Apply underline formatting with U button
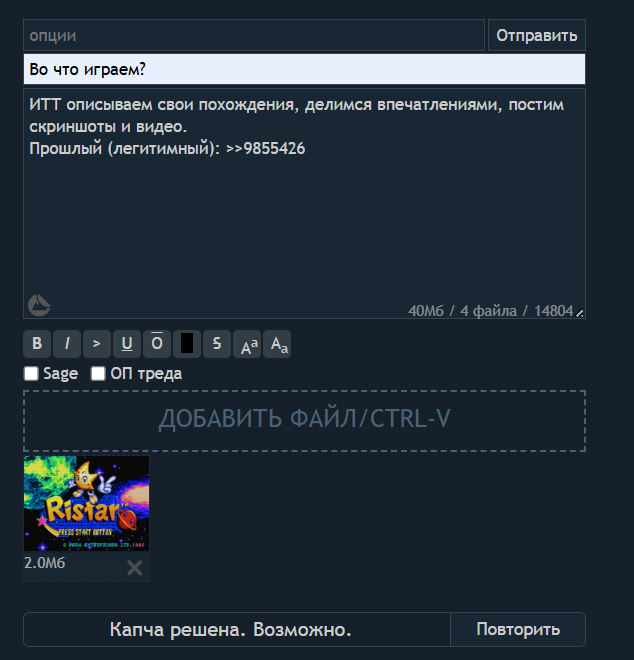 tap(127, 344)
